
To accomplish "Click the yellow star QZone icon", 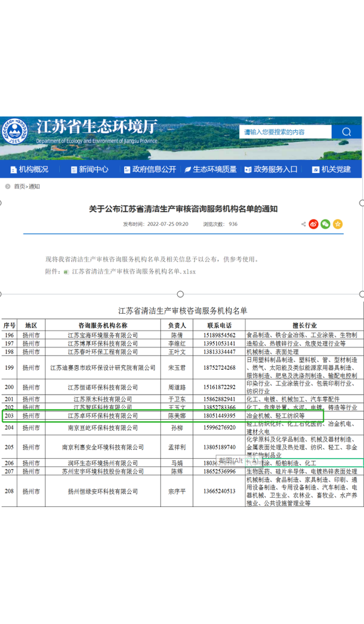I will point(338,224).
